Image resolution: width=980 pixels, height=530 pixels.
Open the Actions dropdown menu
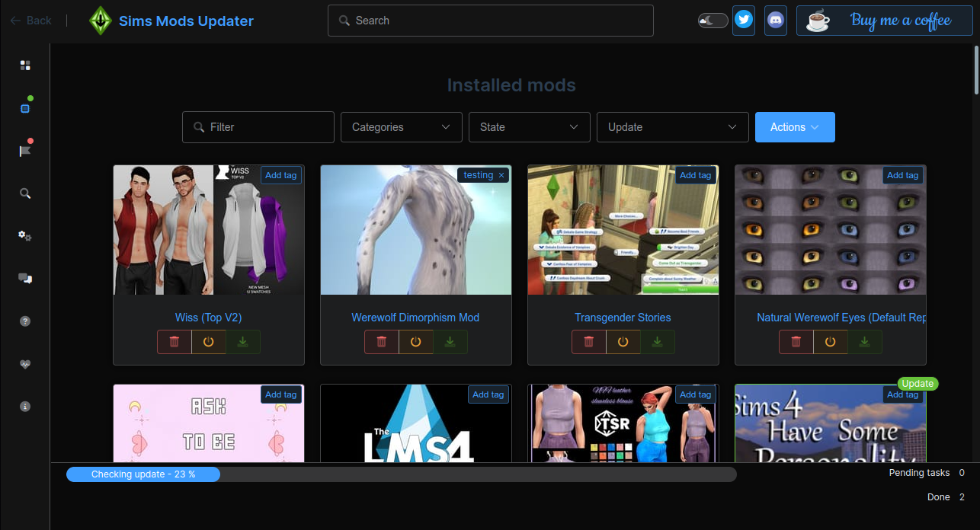click(x=794, y=127)
